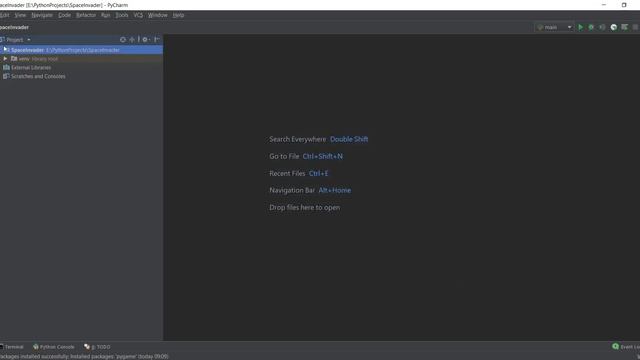Open Project panel settings gear

tap(145, 40)
